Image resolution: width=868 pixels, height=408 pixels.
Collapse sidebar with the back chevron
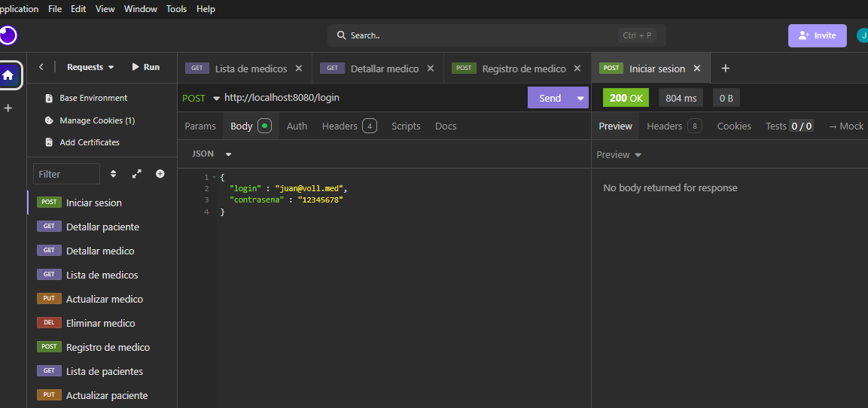tap(41, 67)
